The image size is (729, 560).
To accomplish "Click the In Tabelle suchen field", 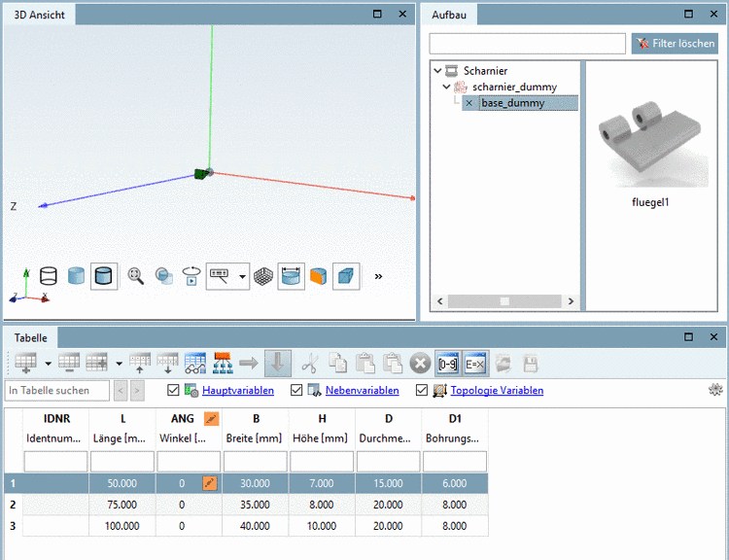I will 56,391.
